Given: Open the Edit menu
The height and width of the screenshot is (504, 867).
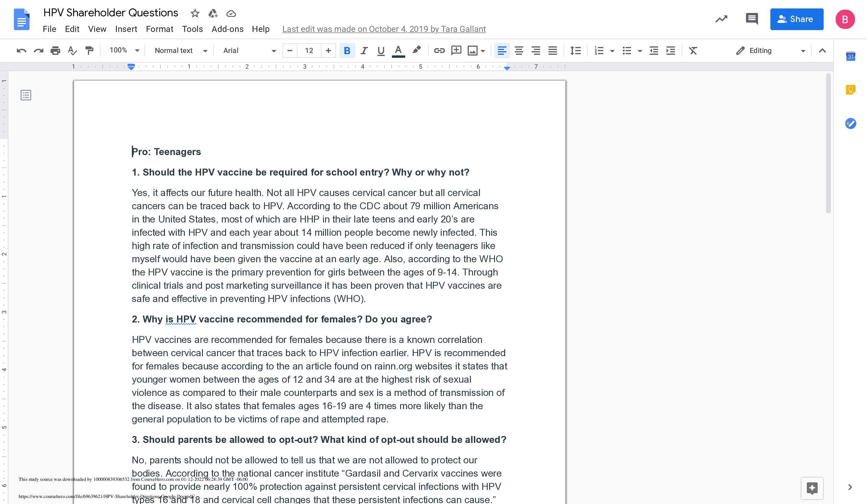Looking at the screenshot, I should 72,29.
